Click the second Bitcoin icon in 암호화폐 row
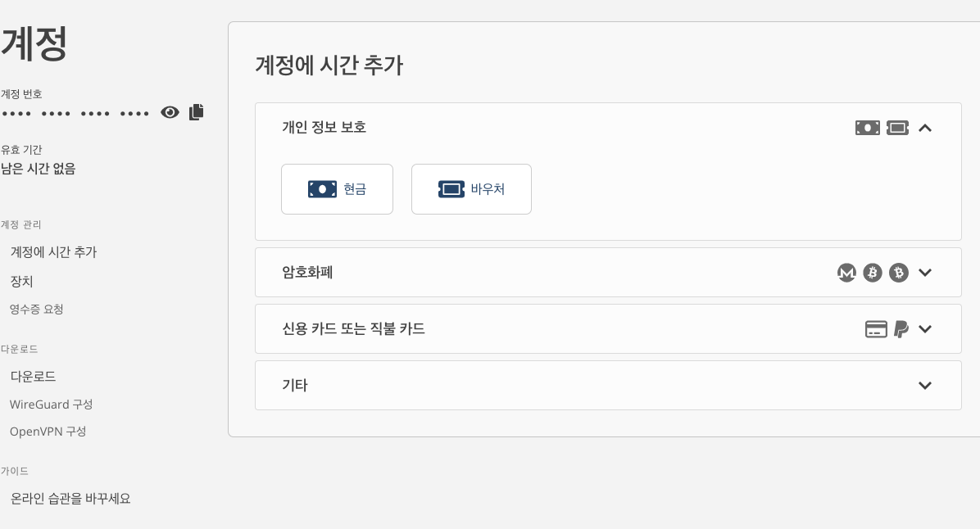980x529 pixels. coord(899,273)
